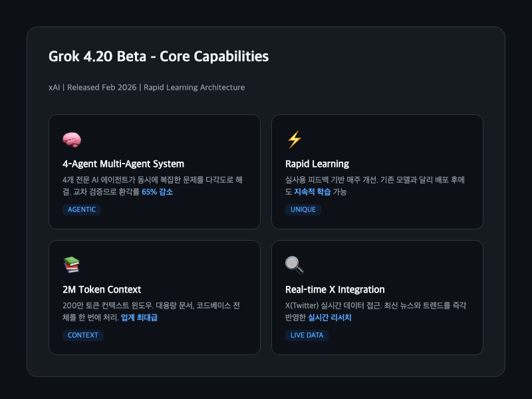Click the magnifying glass X Integration icon
This screenshot has height=399, width=532.
coord(294,265)
